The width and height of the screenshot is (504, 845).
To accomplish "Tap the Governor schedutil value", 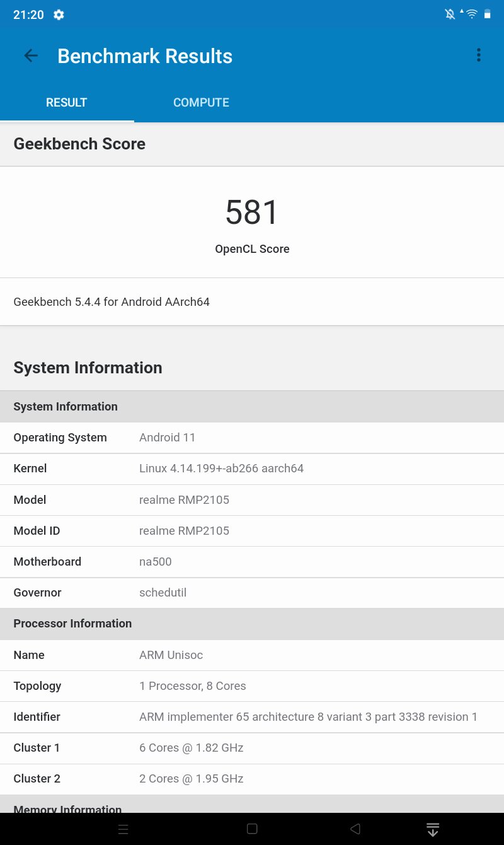I will point(163,593).
